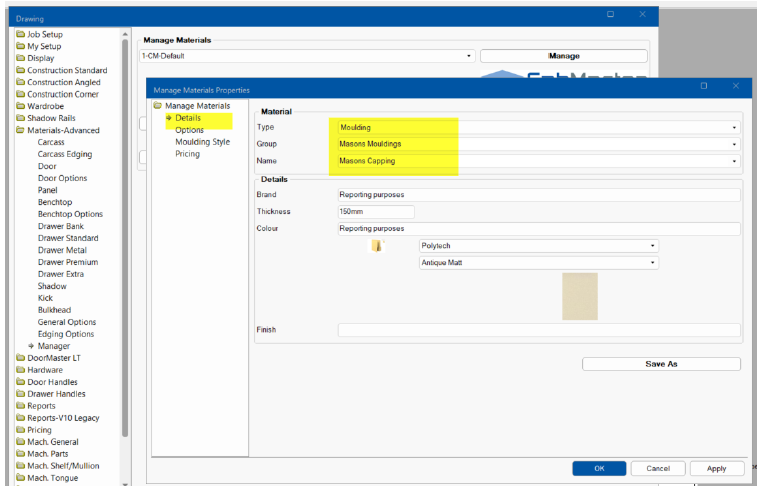Click the Apply button

[x=716, y=468]
